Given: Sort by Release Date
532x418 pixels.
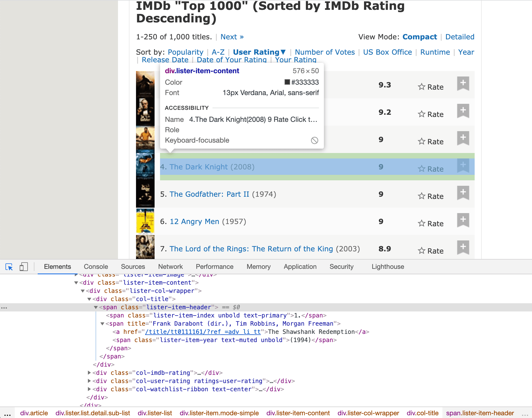Looking at the screenshot, I should click(165, 60).
